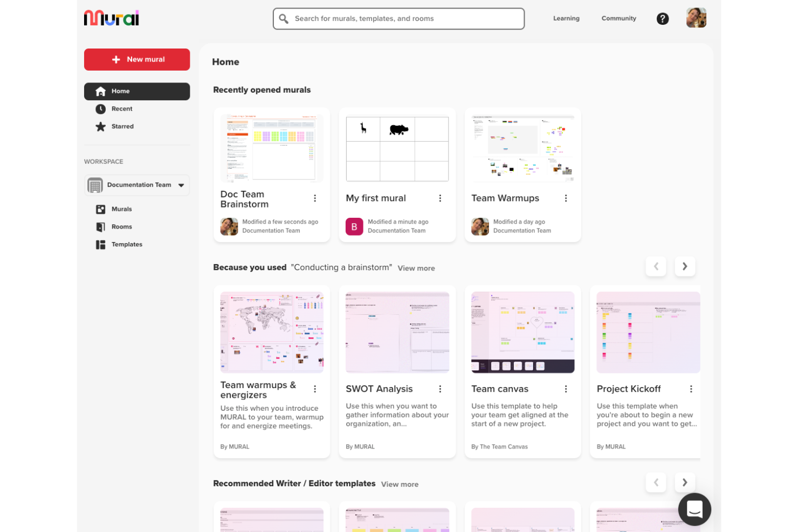
Task: Click the My first mural title
Action: click(x=376, y=198)
